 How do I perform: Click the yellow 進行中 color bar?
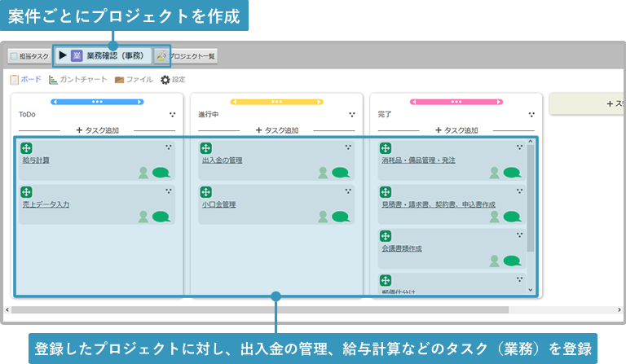276,102
